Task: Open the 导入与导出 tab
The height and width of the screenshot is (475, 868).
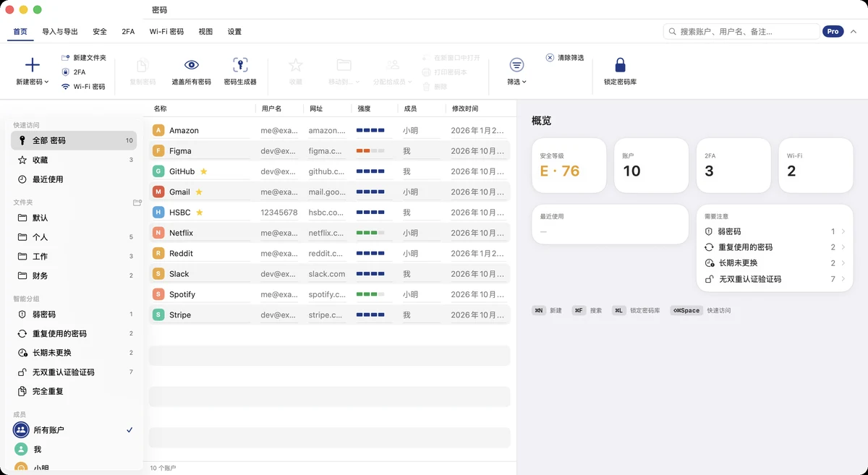Action: click(60, 32)
